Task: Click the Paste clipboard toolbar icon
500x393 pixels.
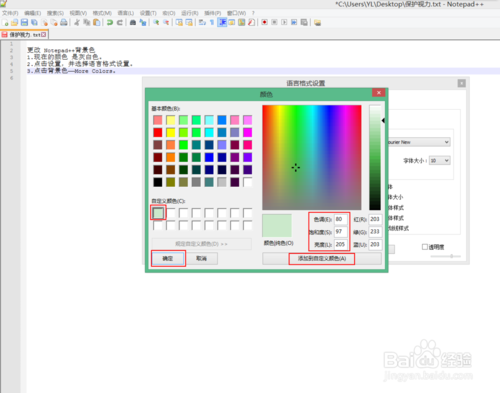Action: [x=97, y=22]
